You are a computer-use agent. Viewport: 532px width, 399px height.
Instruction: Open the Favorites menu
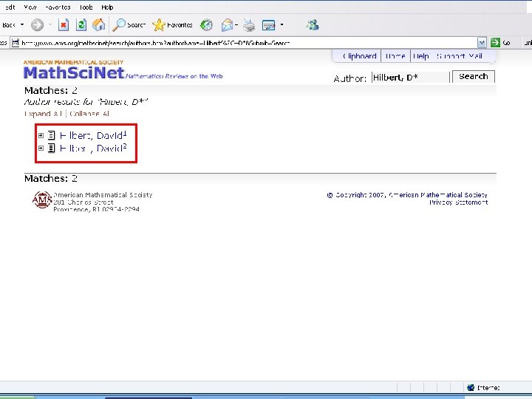pyautogui.click(x=58, y=7)
